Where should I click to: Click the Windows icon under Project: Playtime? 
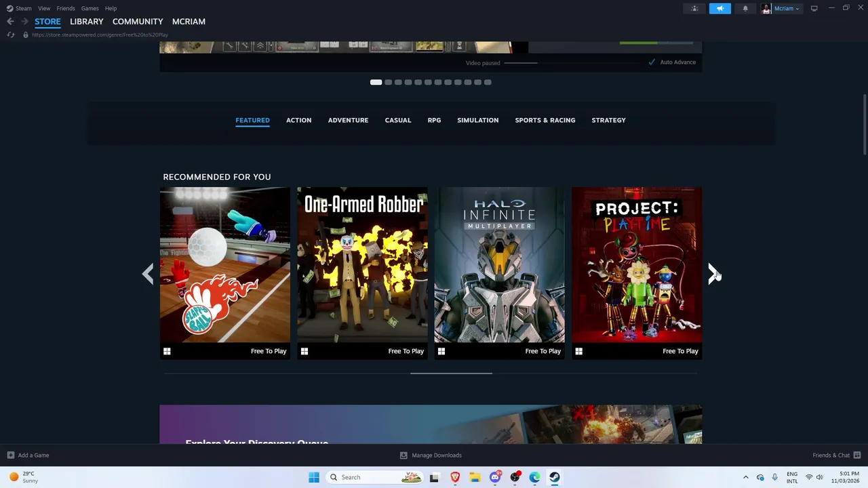[578, 351]
